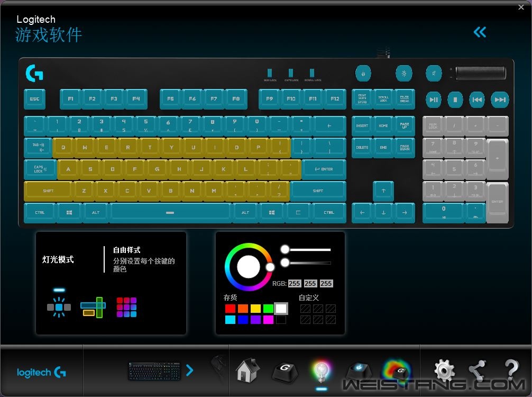Click the volume roller on the keyboard
532x397 pixels.
480,74
